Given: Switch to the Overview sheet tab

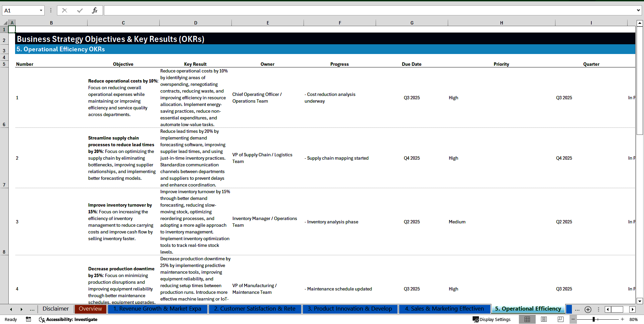Looking at the screenshot, I should [x=91, y=309].
